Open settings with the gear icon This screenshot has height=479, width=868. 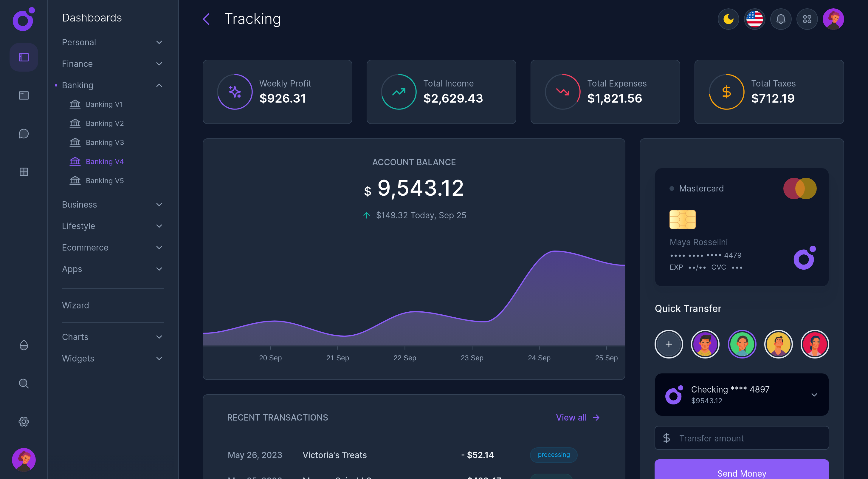[24, 422]
